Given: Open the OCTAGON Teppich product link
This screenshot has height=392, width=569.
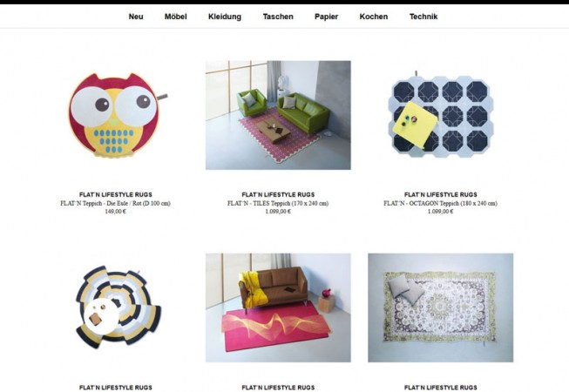Looking at the screenshot, I should [x=441, y=204].
